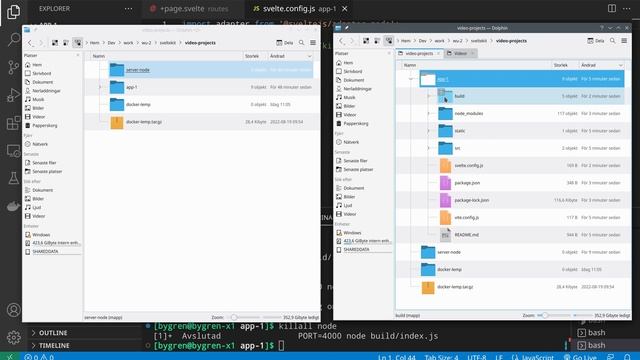
Task: Click the sveltekit breadcrumb in right Dolphin
Action: pyautogui.click(x=479, y=41)
